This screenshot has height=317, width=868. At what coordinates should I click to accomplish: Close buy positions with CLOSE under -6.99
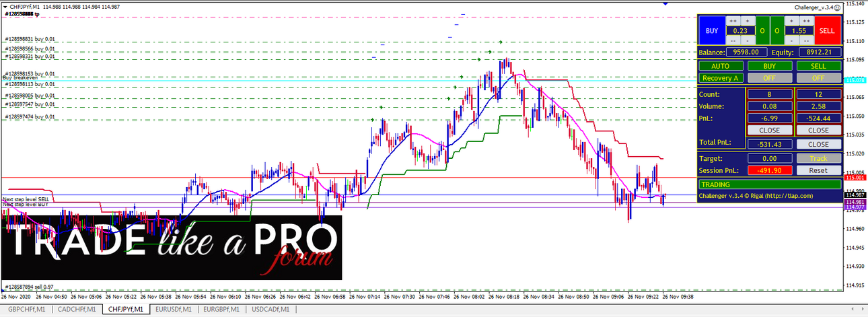(x=770, y=130)
